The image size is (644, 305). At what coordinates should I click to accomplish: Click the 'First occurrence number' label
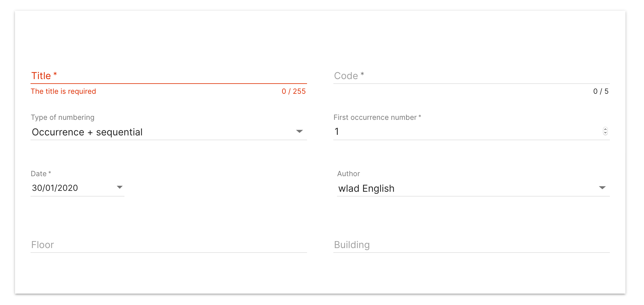(x=377, y=117)
